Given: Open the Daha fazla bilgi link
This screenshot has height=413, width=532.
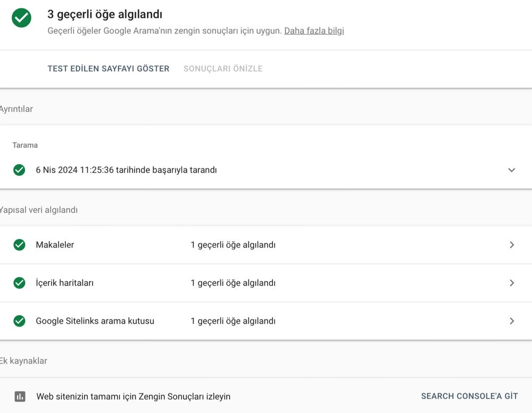Looking at the screenshot, I should (314, 31).
